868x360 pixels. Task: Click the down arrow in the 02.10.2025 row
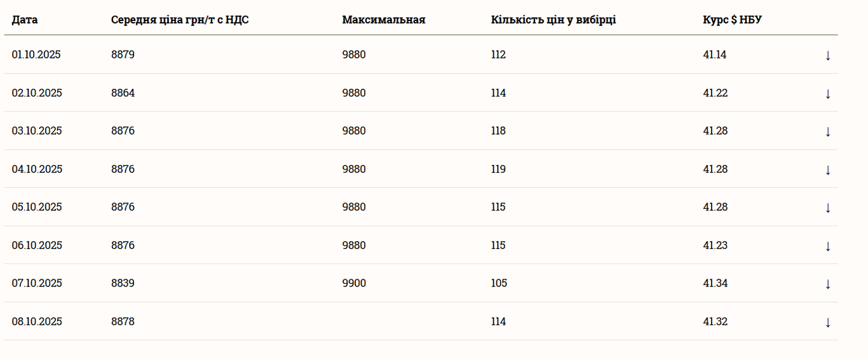pyautogui.click(x=827, y=93)
